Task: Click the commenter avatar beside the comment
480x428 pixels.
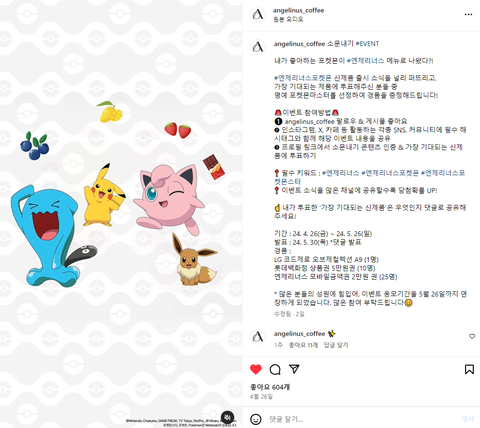Action: [x=258, y=337]
